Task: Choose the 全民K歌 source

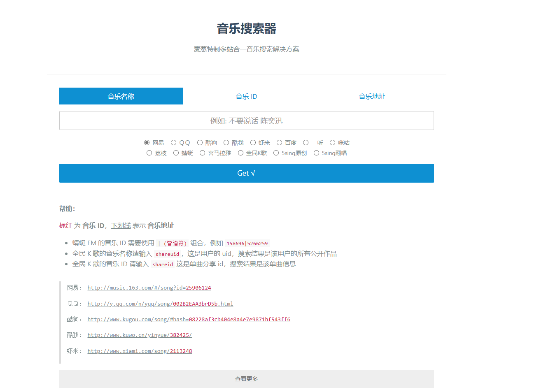Action: (x=240, y=153)
